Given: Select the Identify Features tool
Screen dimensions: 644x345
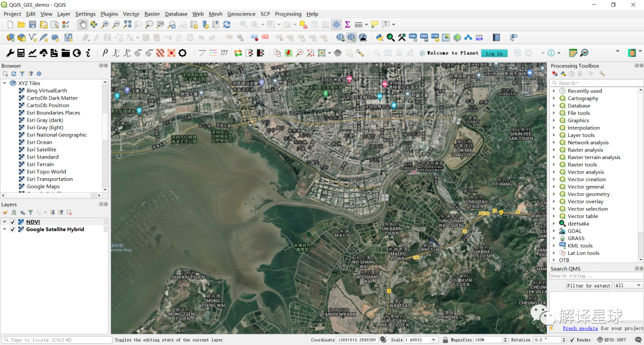Looking at the screenshot, I should coord(243,24).
